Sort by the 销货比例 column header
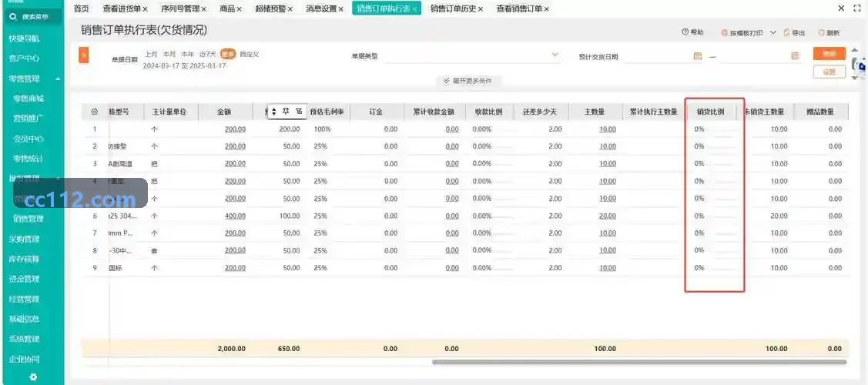The image size is (868, 385). click(711, 112)
